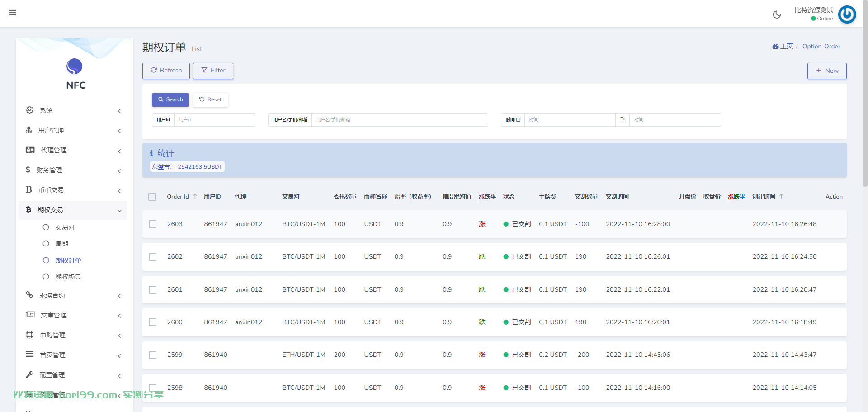Click the 系统 gear icon
This screenshot has width=868, height=412.
tap(30, 110)
